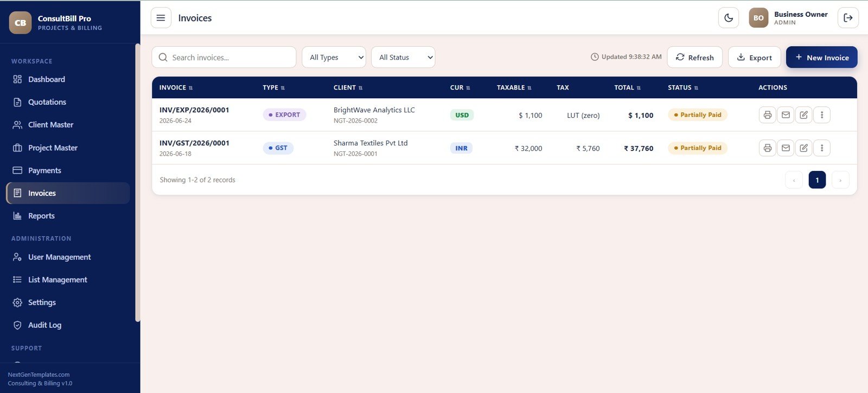Click the logout arrow icon

click(x=848, y=18)
